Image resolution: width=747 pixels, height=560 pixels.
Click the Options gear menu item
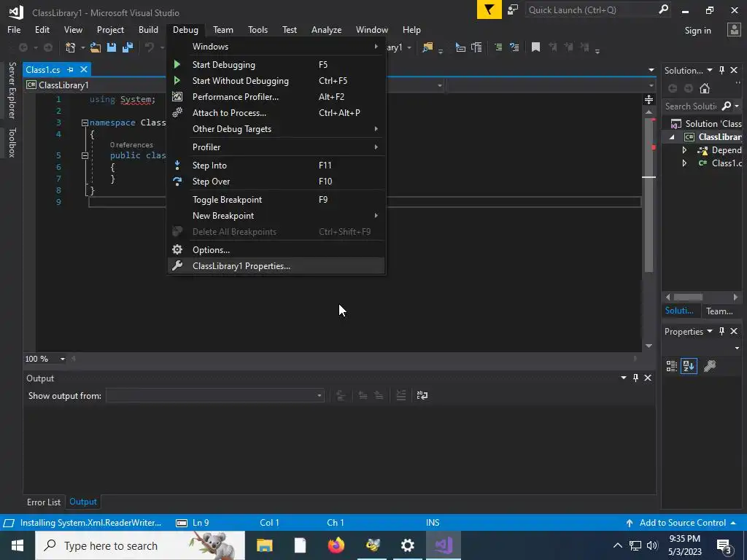tap(276, 250)
